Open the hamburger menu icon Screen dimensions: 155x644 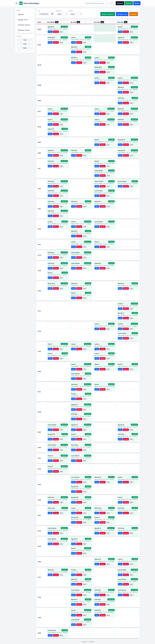pos(16,3)
